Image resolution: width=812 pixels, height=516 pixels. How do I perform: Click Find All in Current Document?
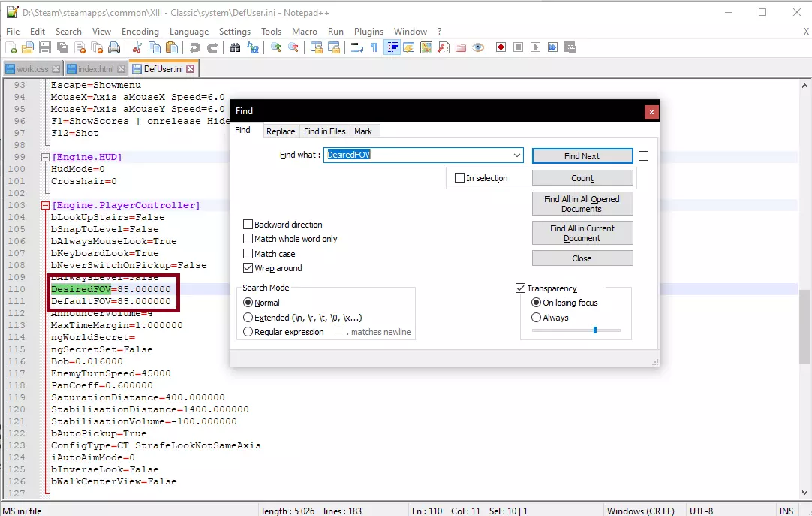tap(582, 233)
